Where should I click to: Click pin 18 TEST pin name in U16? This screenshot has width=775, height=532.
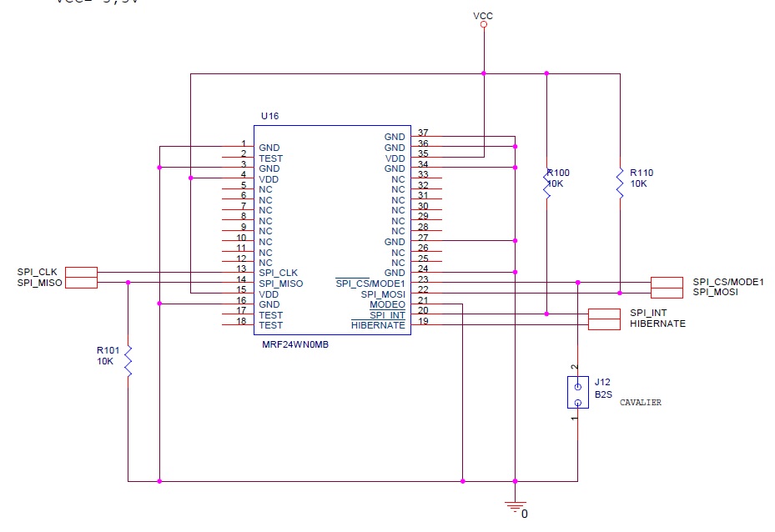pyautogui.click(x=270, y=325)
